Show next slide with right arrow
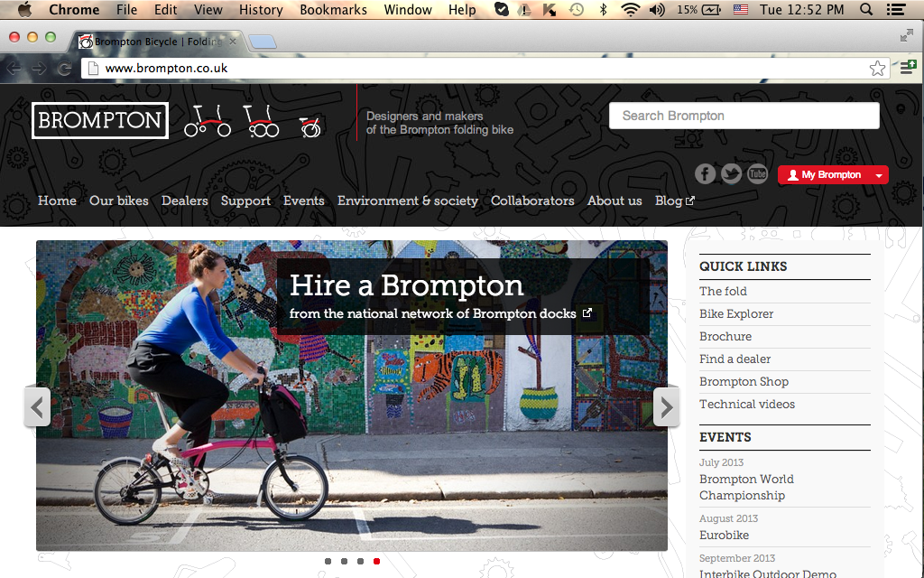This screenshot has width=924, height=578. pos(667,407)
